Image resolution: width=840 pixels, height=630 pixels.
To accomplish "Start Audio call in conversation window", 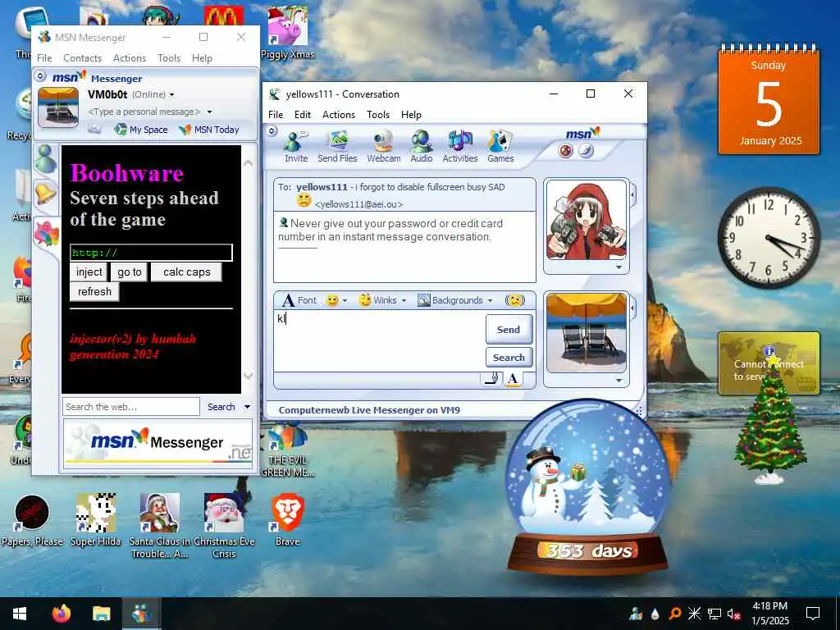I will [422, 146].
